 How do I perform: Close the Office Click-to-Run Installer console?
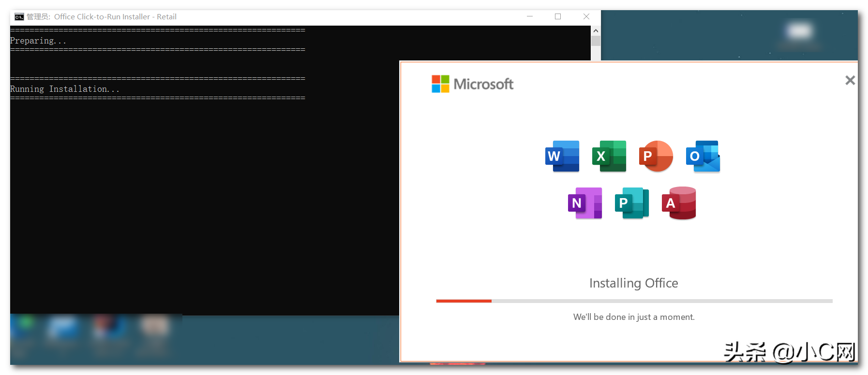(586, 16)
